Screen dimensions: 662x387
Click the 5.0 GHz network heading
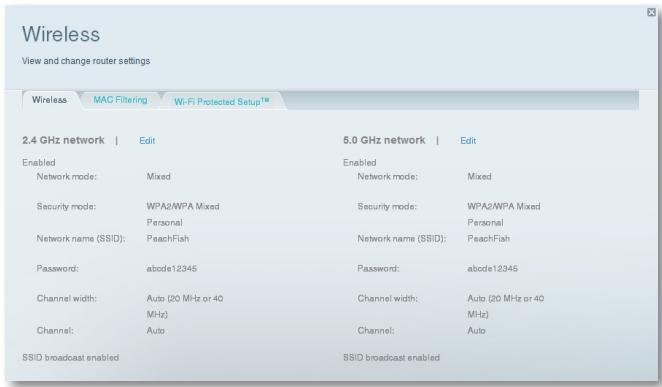[384, 140]
